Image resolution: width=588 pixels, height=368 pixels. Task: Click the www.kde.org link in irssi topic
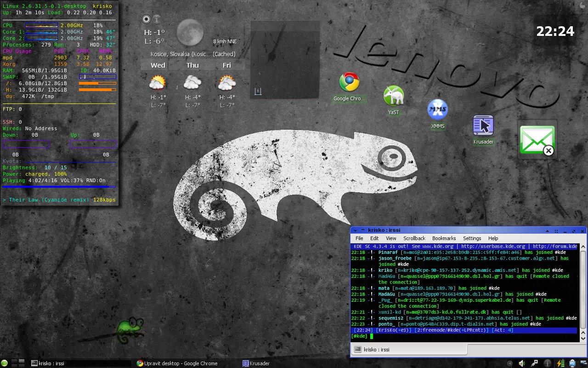tap(437, 246)
